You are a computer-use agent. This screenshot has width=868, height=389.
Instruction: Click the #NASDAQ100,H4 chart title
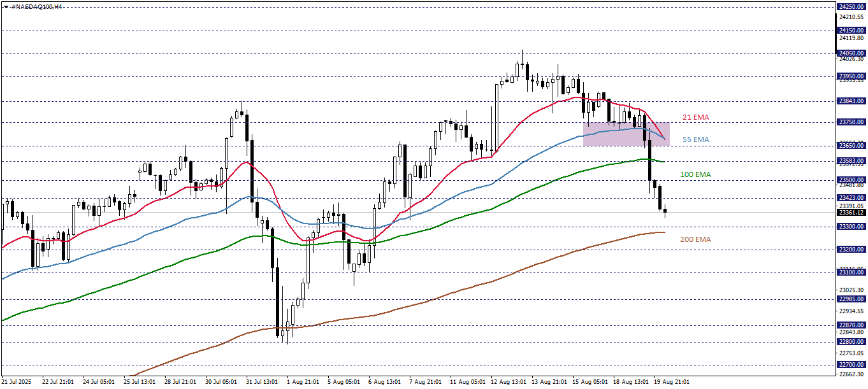point(36,6)
